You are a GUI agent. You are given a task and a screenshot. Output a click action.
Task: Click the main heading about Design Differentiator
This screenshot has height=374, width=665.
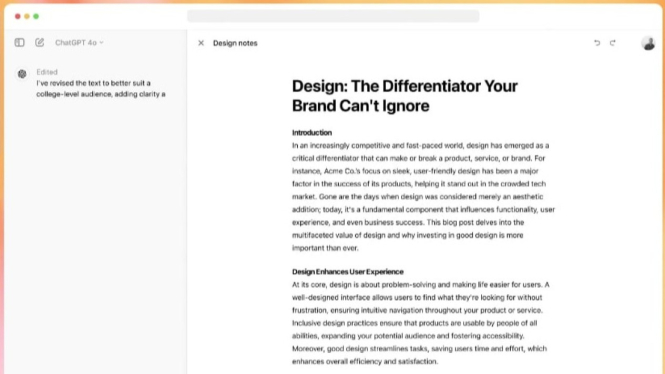pos(405,96)
